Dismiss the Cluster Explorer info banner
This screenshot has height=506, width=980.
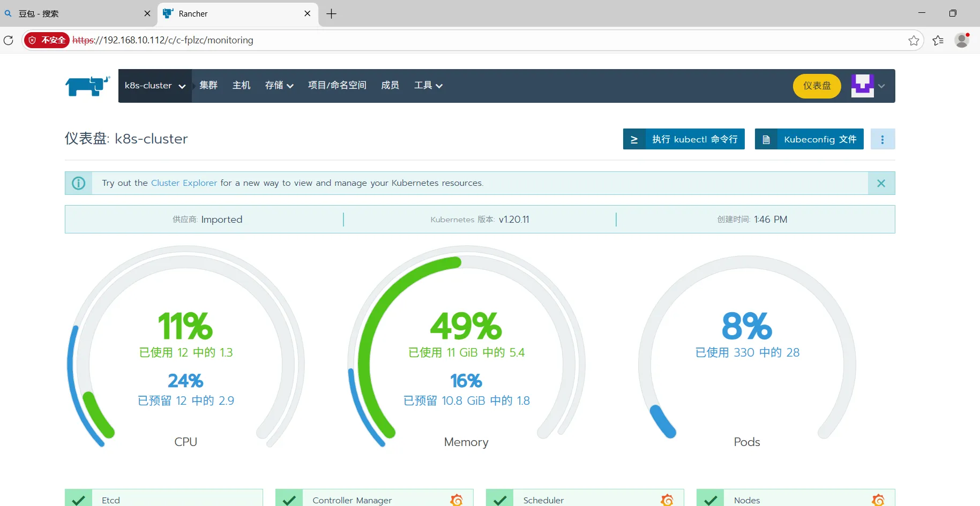pyautogui.click(x=881, y=183)
